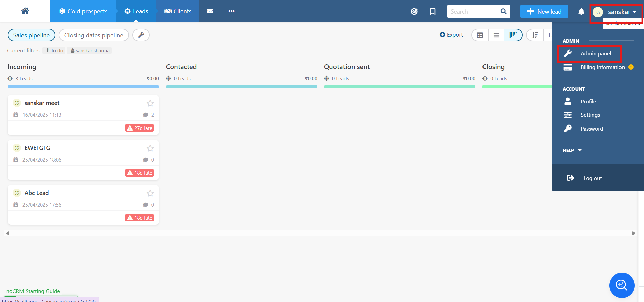Click the 3 Leads count in Incoming

[x=24, y=79]
